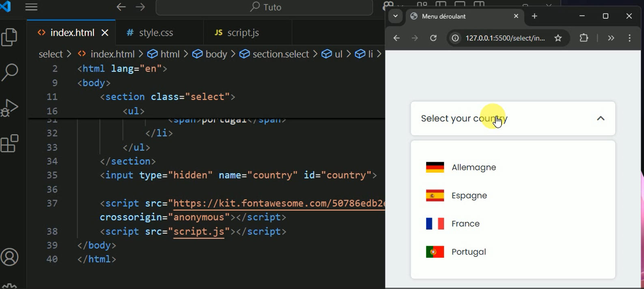This screenshot has height=289, width=644.
Task: Close the index.html editor tab
Action: pyautogui.click(x=105, y=33)
